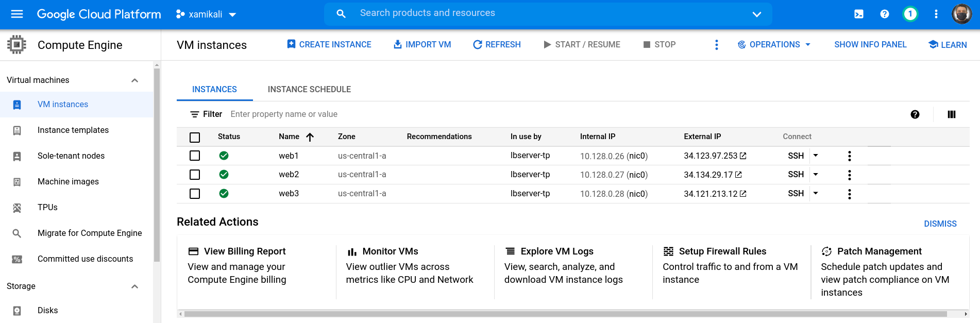
Task: Collapse the Storage section
Action: pyautogui.click(x=134, y=286)
